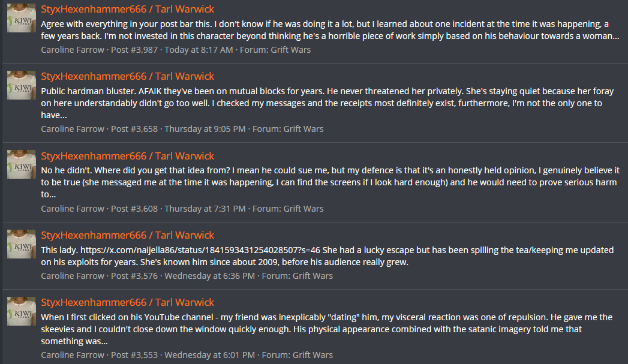Open thread title above "Public hardman bluster" snippet
628x364 pixels.
pyautogui.click(x=127, y=76)
